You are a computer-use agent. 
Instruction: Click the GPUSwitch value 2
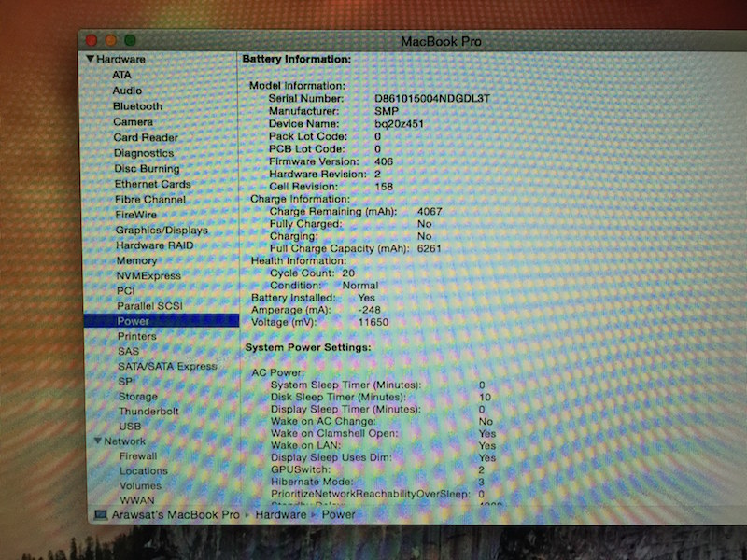pyautogui.click(x=482, y=470)
